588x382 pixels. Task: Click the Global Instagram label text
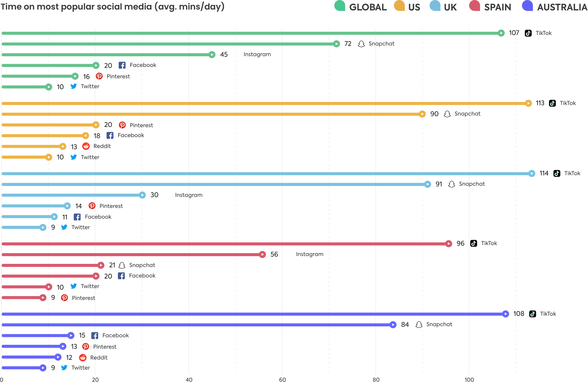(x=257, y=54)
